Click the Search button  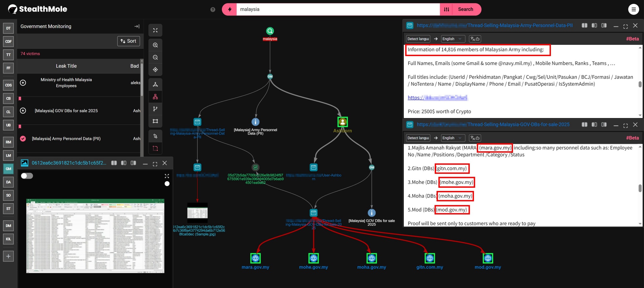pos(465,9)
